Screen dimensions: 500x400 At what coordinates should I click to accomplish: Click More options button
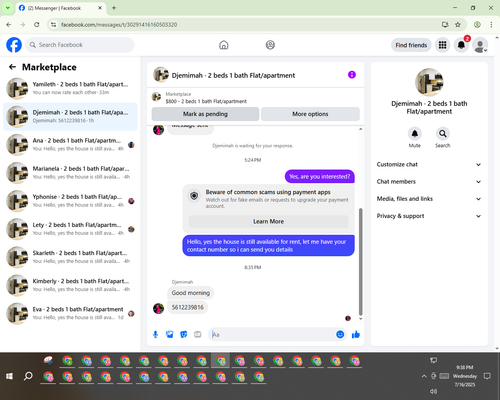(x=310, y=114)
